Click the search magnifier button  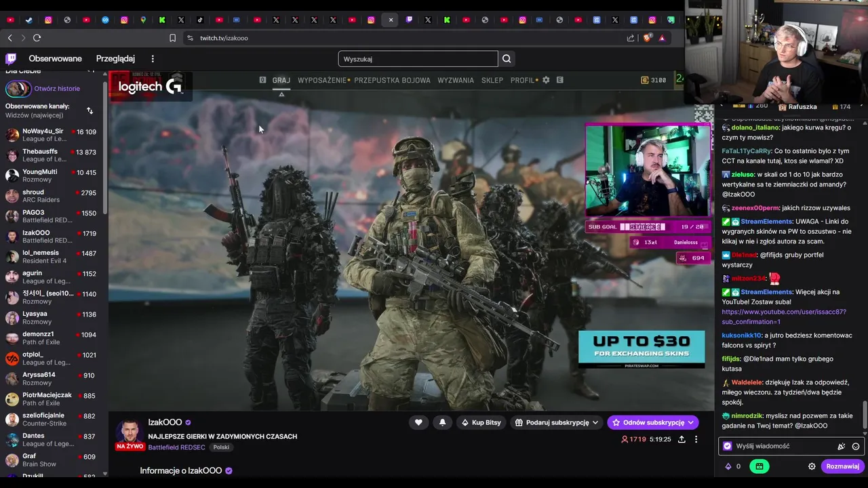pyautogui.click(x=507, y=59)
